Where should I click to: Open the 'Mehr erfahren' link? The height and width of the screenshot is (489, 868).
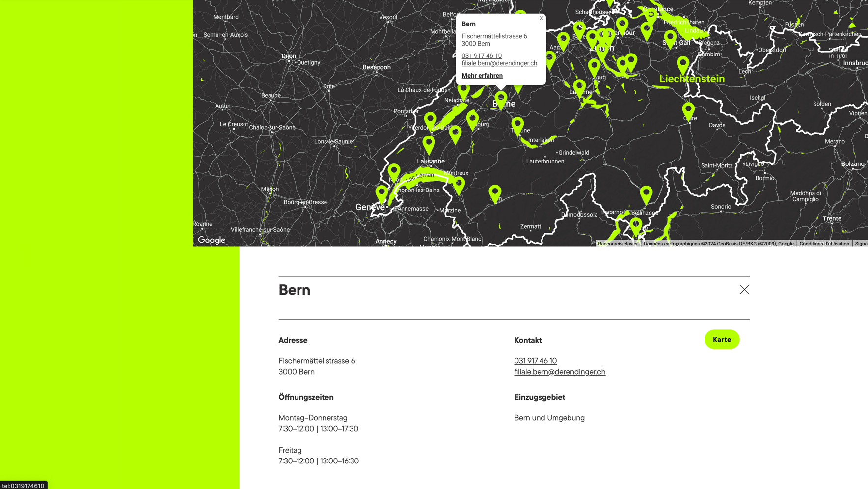482,76
